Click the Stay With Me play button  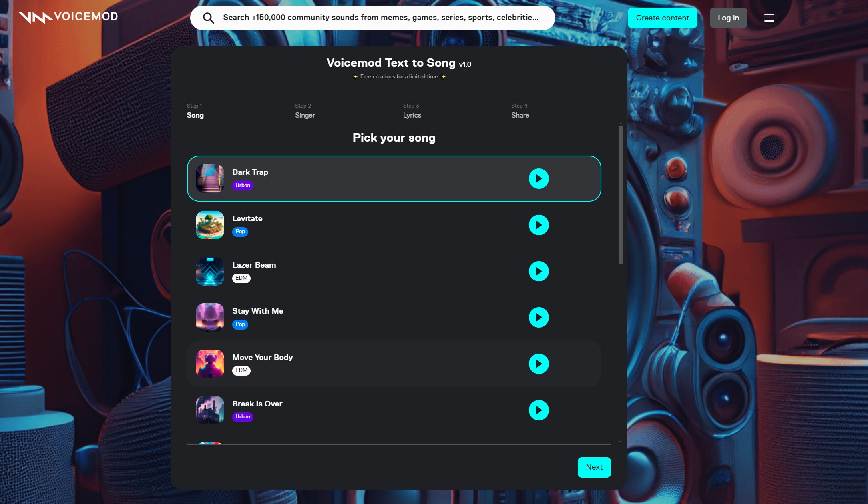[538, 318]
